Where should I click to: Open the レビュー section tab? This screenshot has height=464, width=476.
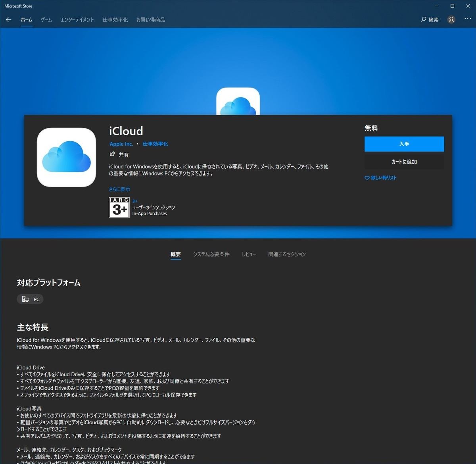click(249, 254)
